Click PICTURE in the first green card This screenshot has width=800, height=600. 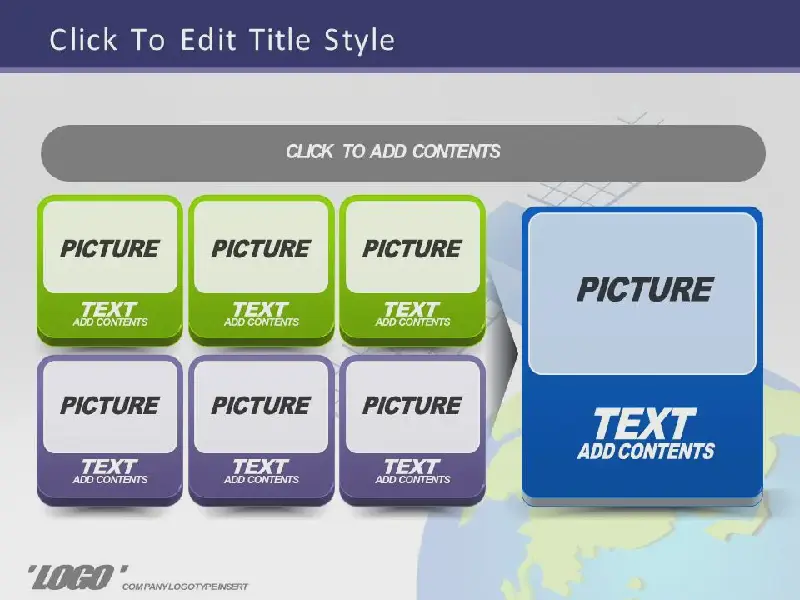(110, 248)
